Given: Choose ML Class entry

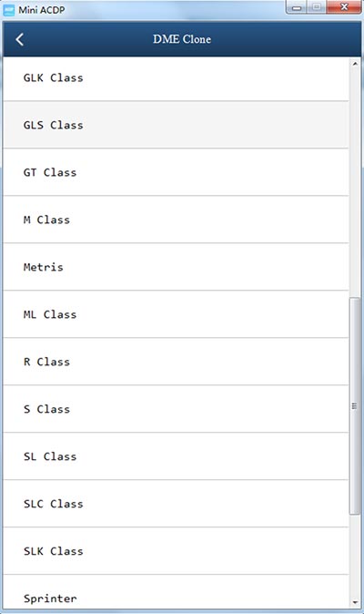Looking at the screenshot, I should 176,314.
